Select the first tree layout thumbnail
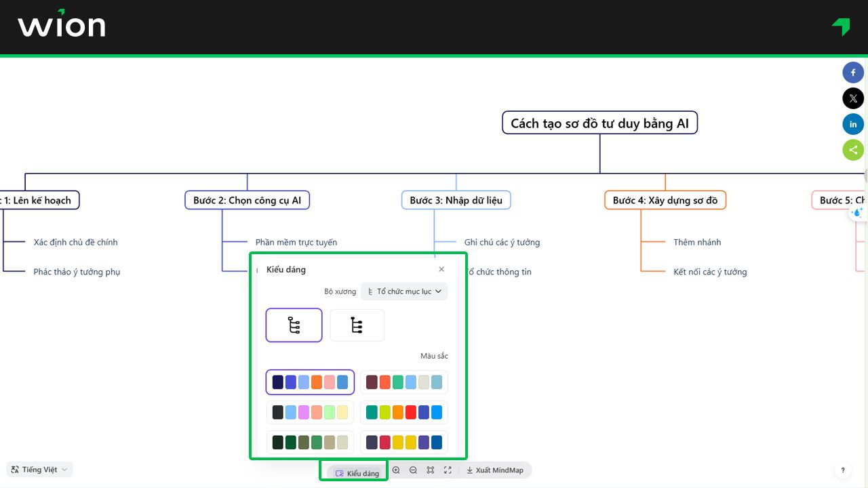The image size is (868, 488). tap(294, 325)
